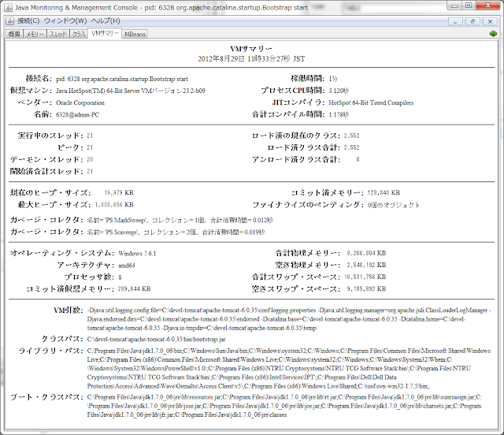Click the ロード済クラス合計 label
This screenshot has height=435, width=504.
(x=304, y=147)
